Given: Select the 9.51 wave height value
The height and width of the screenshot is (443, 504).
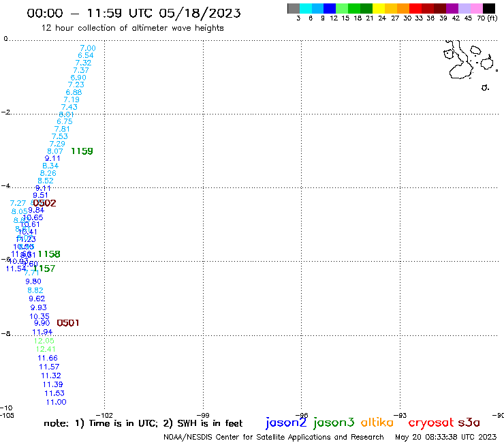Looking at the screenshot, I should tap(40, 195).
